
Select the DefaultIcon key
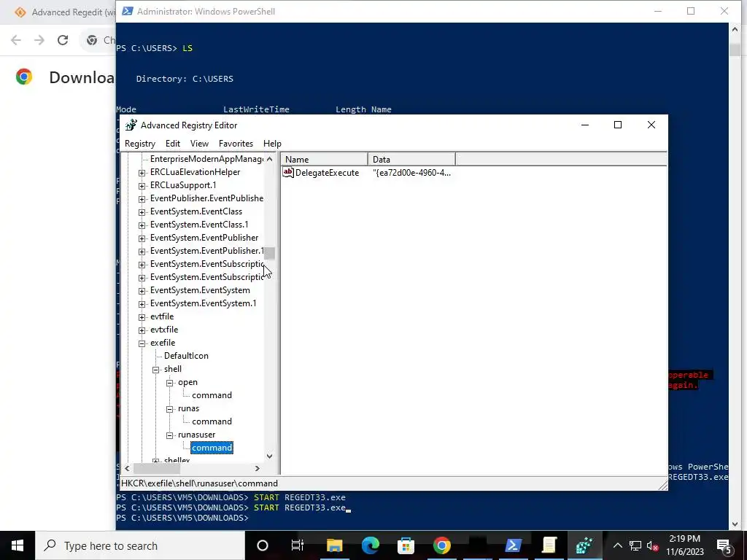(x=186, y=356)
